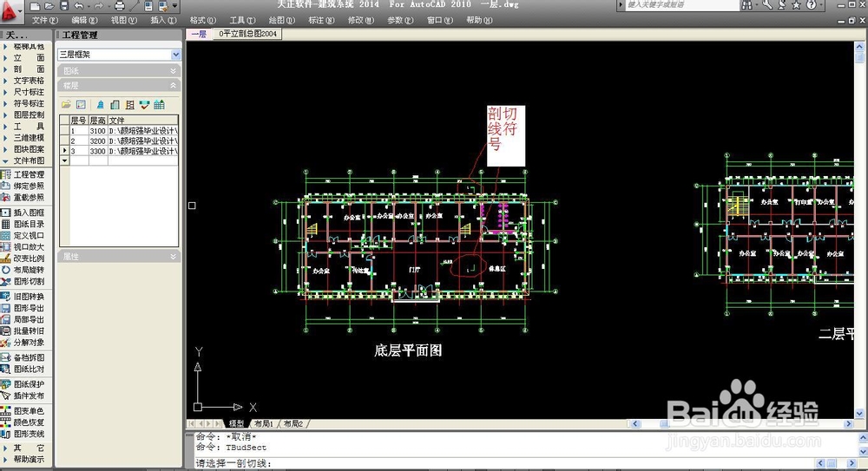Click the binoculars search icon

(x=747, y=5)
